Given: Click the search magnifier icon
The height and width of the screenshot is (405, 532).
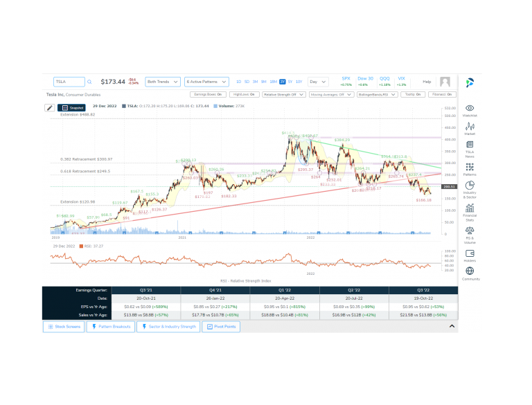Looking at the screenshot, I should (x=89, y=82).
